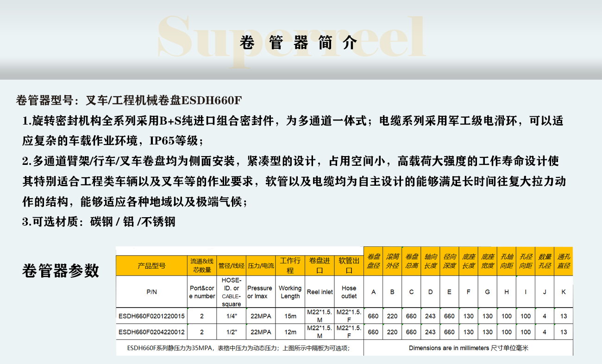The width and height of the screenshot is (602, 364).
Task: Click the 卷管器简介 page title
Action: coord(299,43)
